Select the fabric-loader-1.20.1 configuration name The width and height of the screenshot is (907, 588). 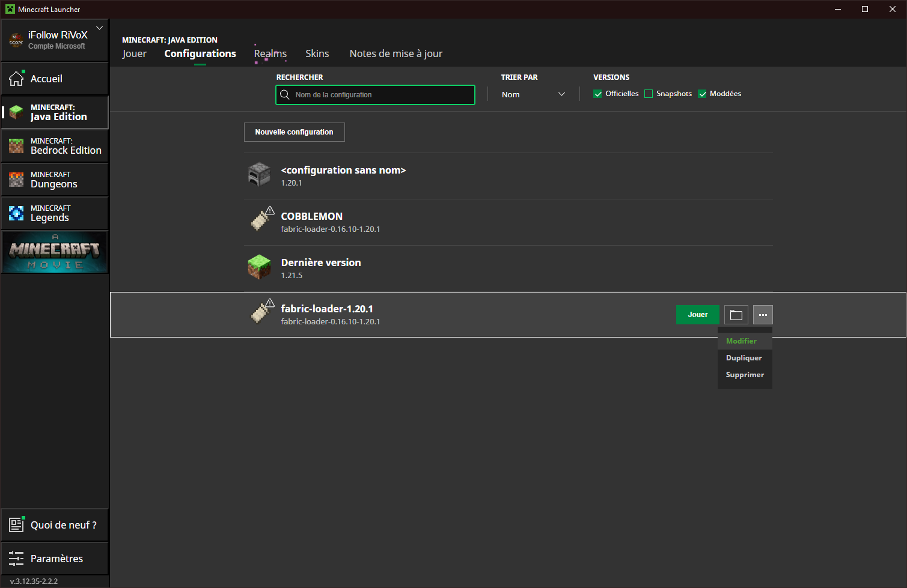coord(327,309)
